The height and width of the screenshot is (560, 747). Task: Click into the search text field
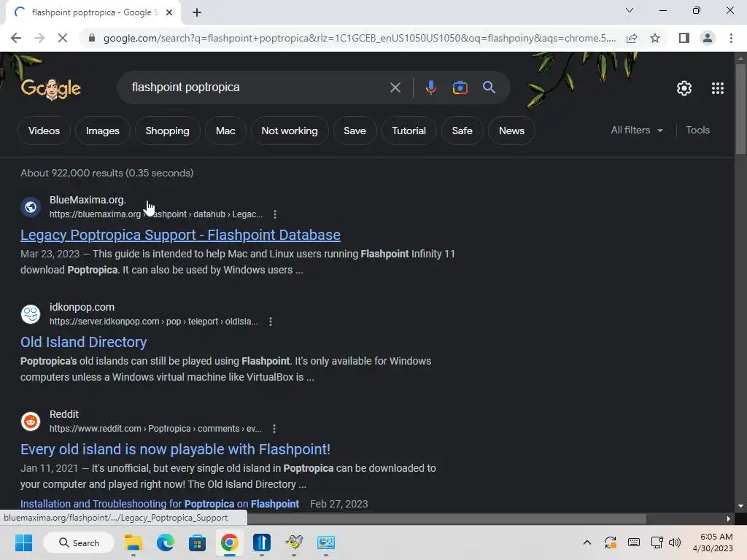point(258,87)
